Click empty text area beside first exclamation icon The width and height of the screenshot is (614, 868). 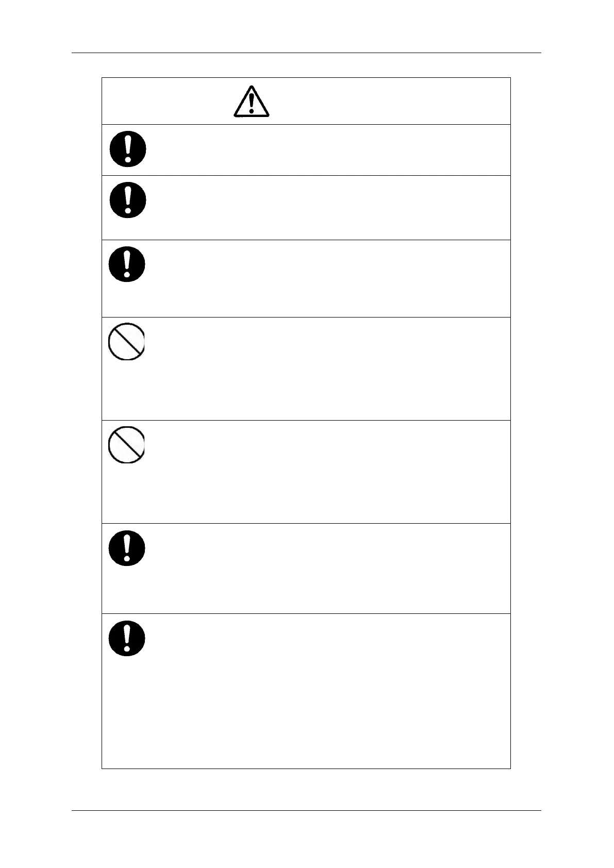(328, 149)
